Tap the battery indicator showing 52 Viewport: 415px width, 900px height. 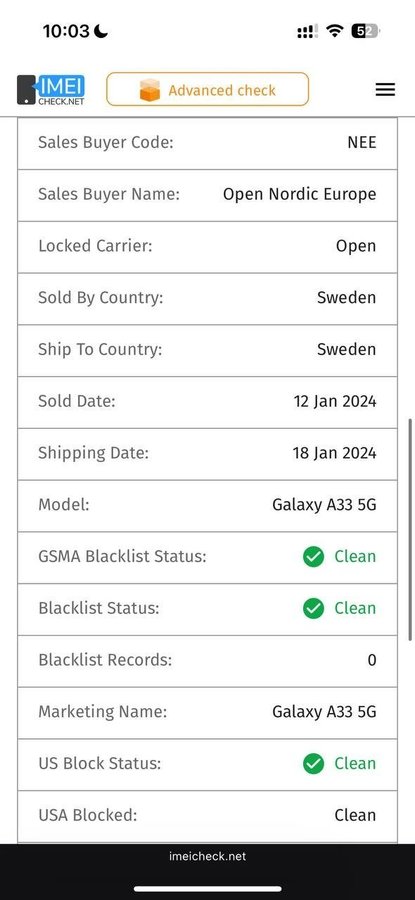pos(366,31)
